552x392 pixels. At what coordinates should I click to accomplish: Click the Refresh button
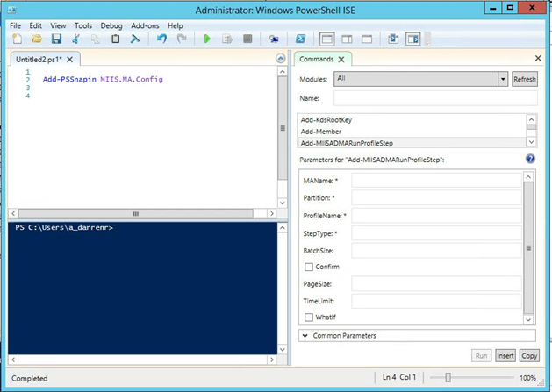524,79
